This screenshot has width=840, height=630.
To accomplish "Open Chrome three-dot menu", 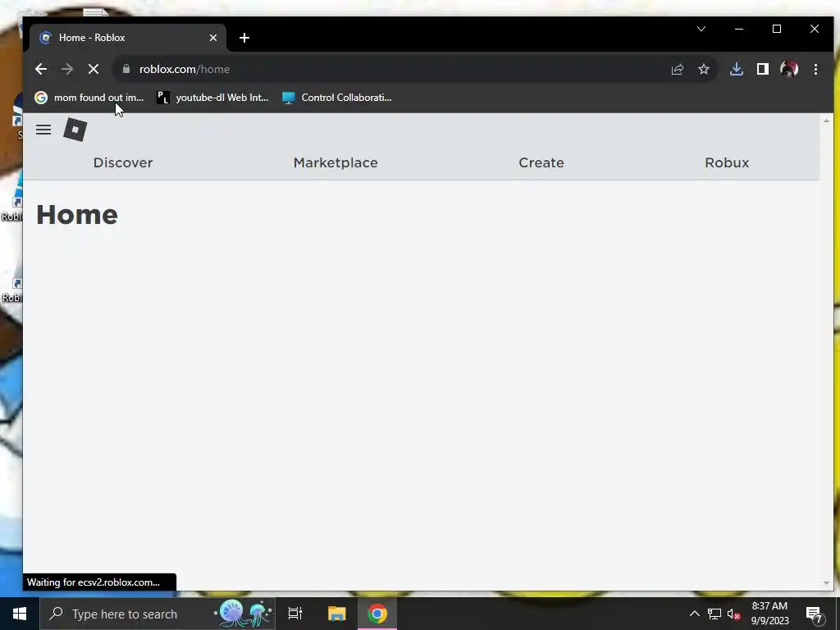I will (815, 69).
